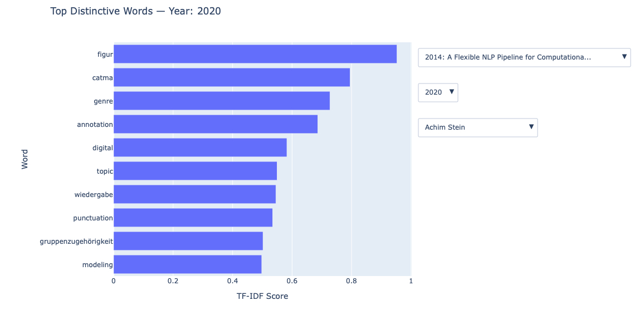The height and width of the screenshot is (315, 644).
Task: Expand the 2020 year dropdown
Action: pyautogui.click(x=438, y=92)
